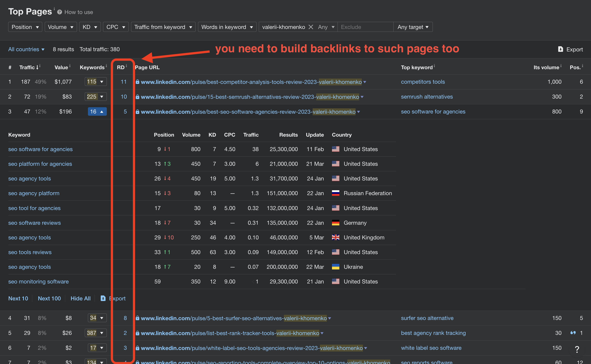The image size is (591, 364).
Task: Click the caret after the surfer-seo-alternatives URL
Action: [x=330, y=319]
